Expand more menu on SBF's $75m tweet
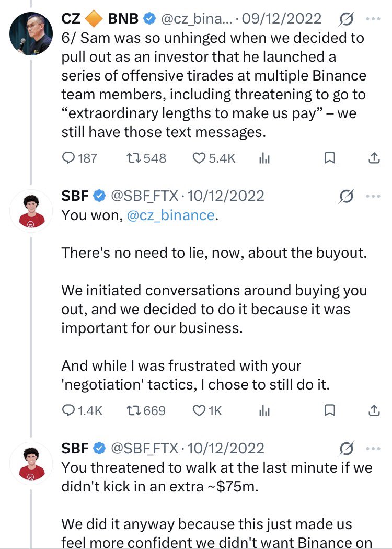This screenshot has height=549, width=392. point(374,449)
